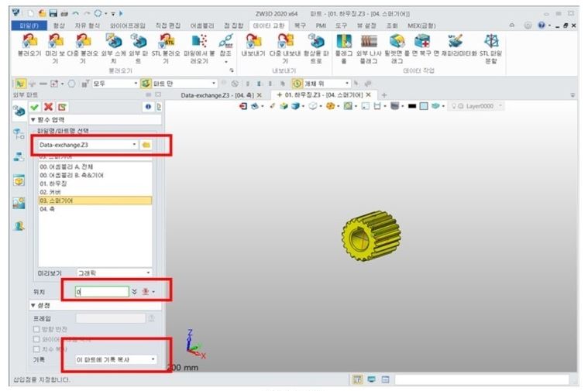Viewport: 588px width, 391px height.
Task: Collapse the 설정 section
Action: pyautogui.click(x=33, y=306)
